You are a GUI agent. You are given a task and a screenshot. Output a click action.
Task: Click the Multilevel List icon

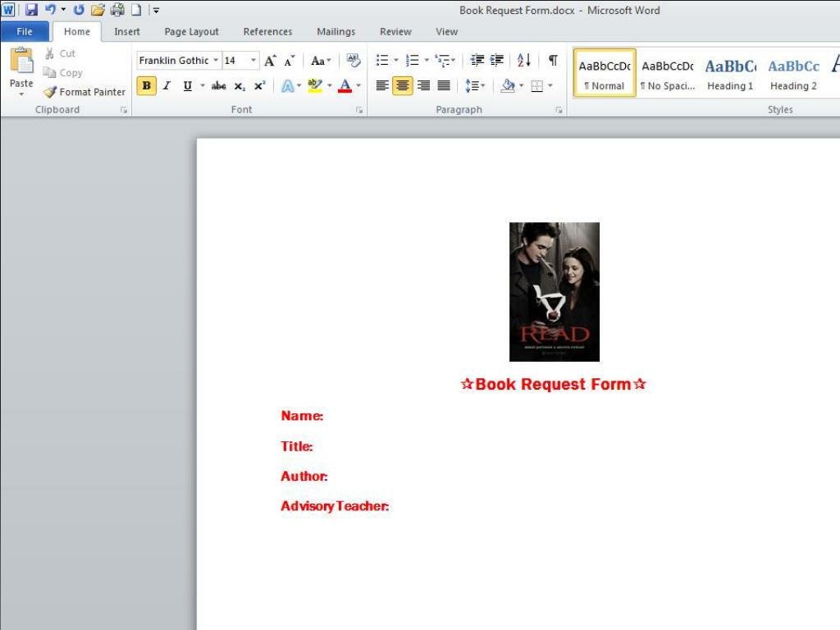(442, 60)
